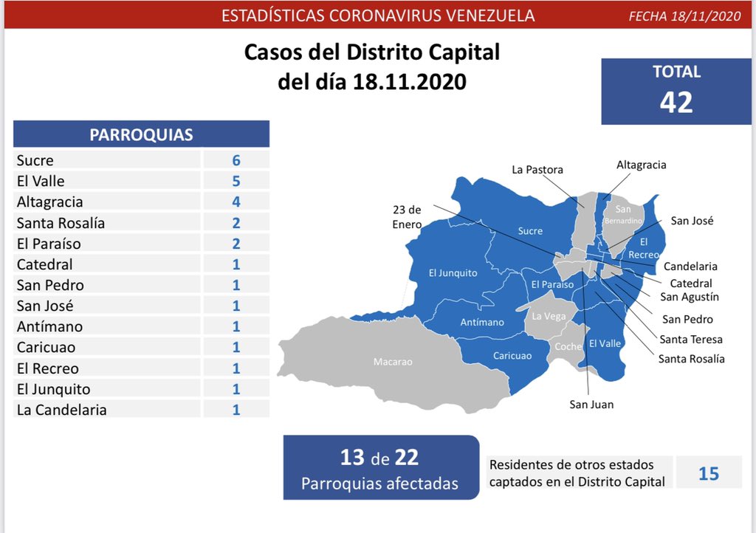Viewport: 756px width, 533px height.
Task: Select the '13 de 22 Parroquias afectadas' box
Action: [381, 467]
